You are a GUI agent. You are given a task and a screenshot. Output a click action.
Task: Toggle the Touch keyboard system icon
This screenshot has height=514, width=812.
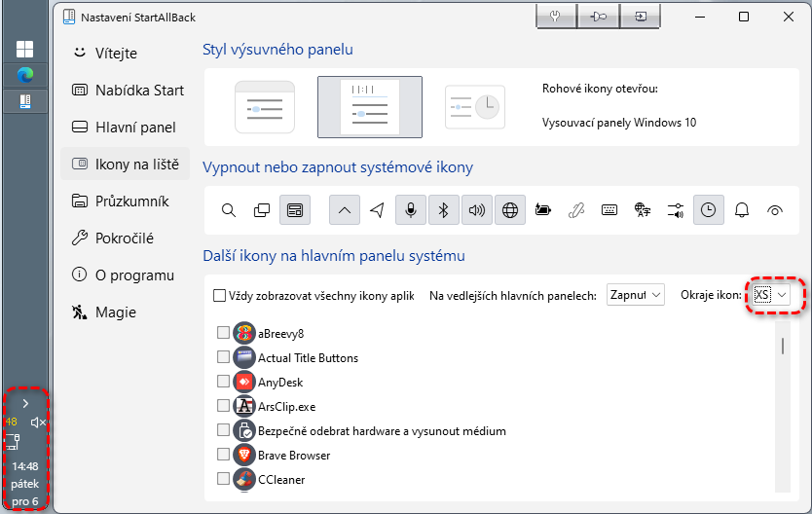pos(609,210)
